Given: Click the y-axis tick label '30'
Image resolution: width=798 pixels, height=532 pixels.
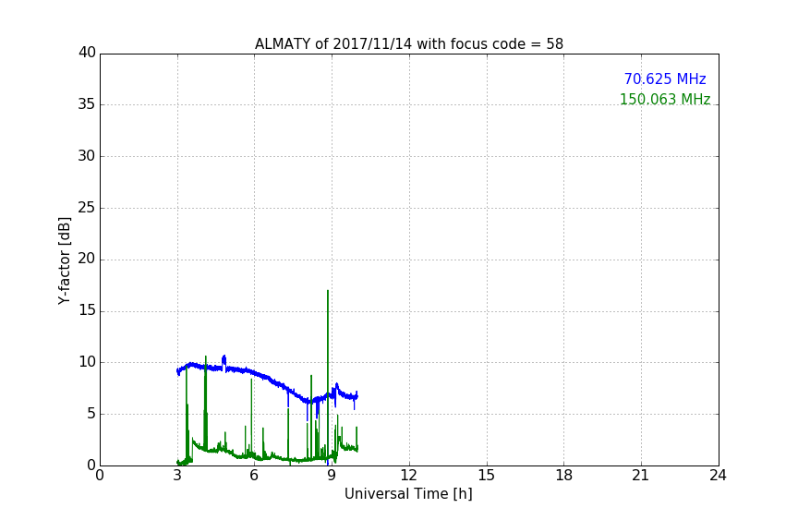Looking at the screenshot, I should 87,156.
